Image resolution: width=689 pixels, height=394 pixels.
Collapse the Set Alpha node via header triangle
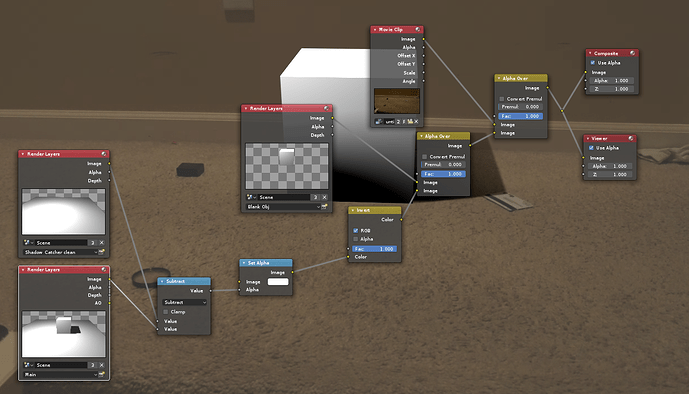coord(244,263)
